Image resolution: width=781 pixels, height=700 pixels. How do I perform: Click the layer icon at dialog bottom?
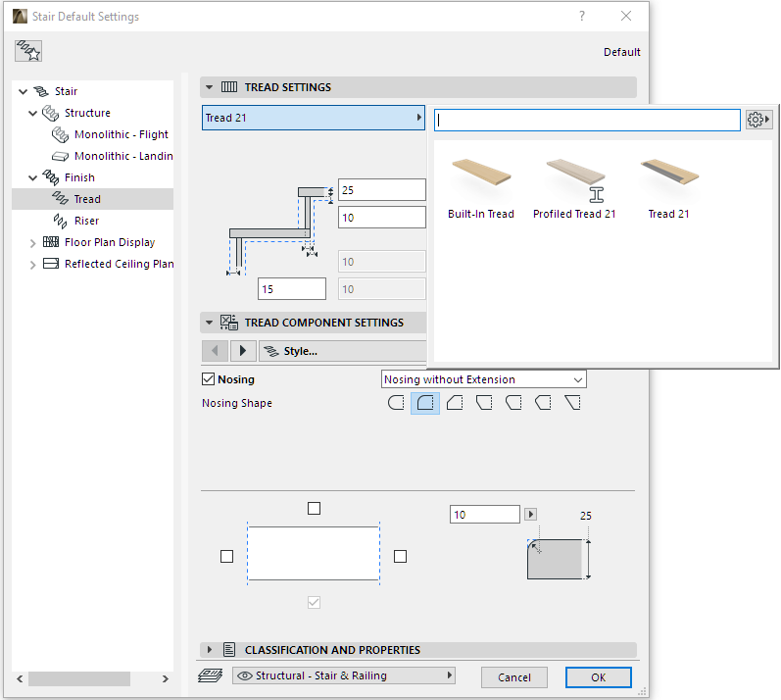tap(210, 675)
